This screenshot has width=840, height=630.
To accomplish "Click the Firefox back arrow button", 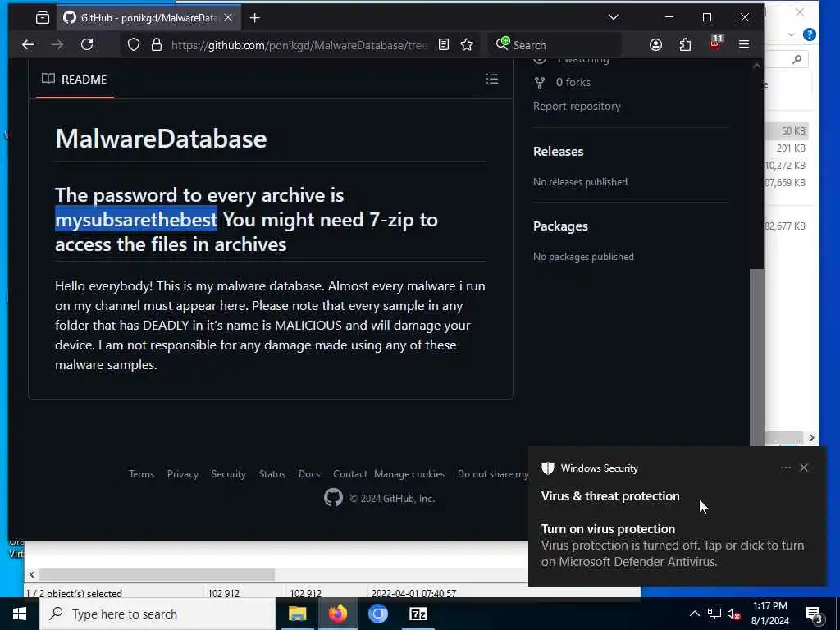I will click(x=28, y=45).
